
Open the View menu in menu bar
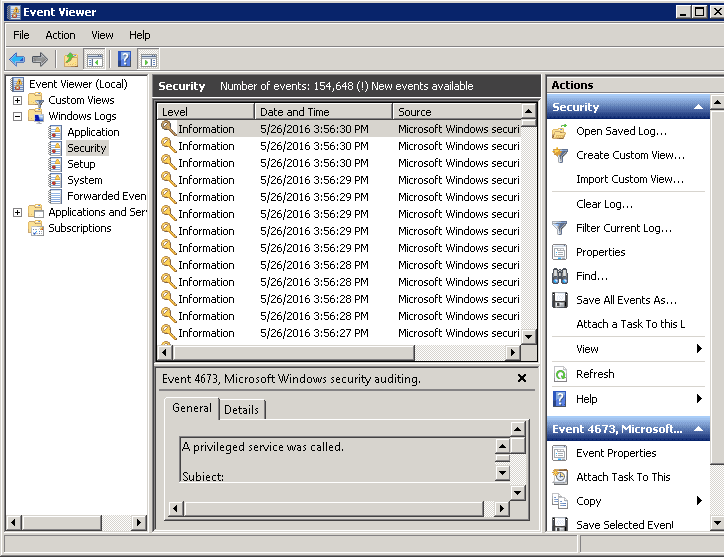click(102, 35)
